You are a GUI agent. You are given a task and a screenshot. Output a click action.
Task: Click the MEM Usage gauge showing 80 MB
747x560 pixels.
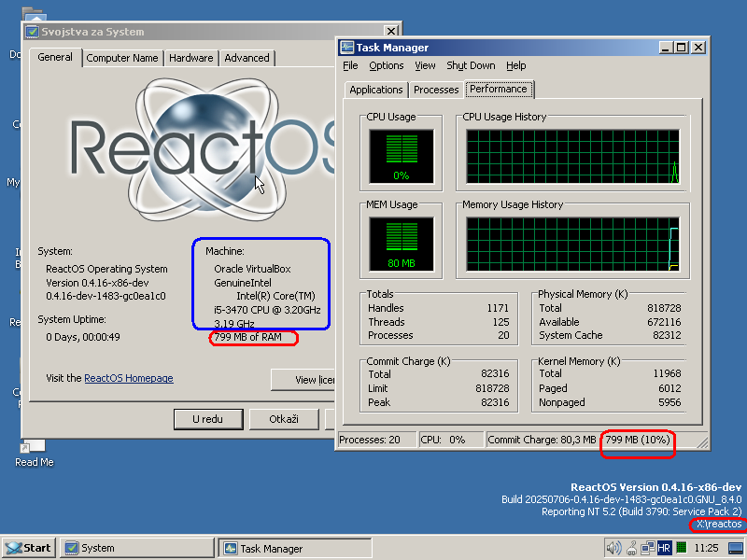click(402, 244)
